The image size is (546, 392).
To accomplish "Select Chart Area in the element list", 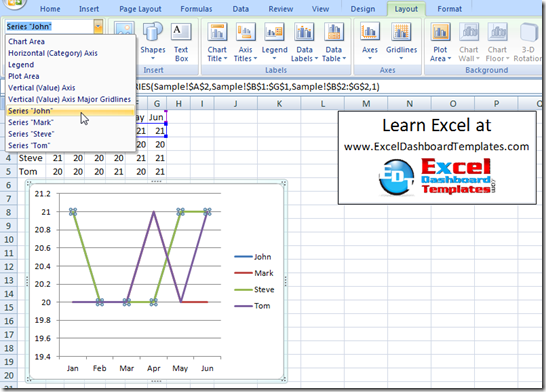I will click(26, 41).
